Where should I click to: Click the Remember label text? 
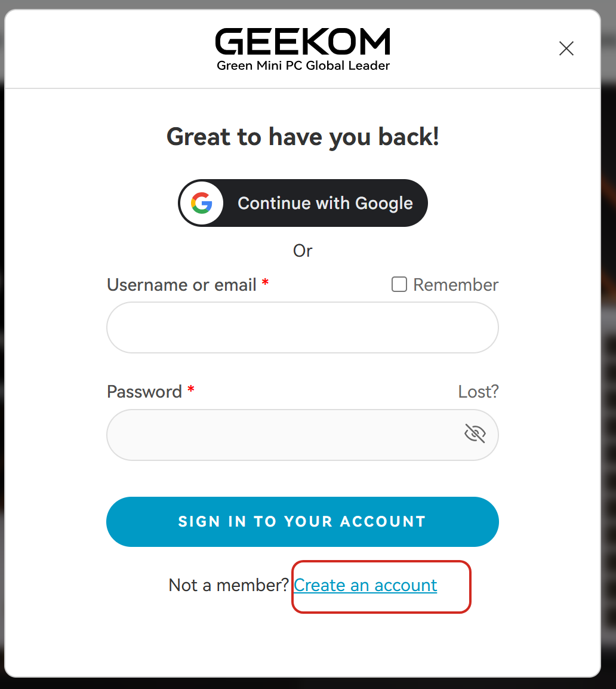(455, 285)
